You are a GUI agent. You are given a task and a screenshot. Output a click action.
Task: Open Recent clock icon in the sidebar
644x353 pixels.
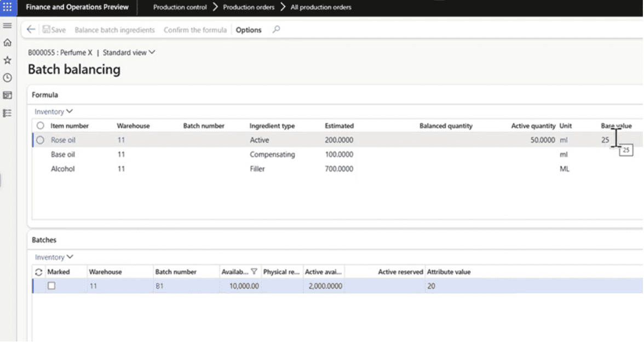coord(7,78)
